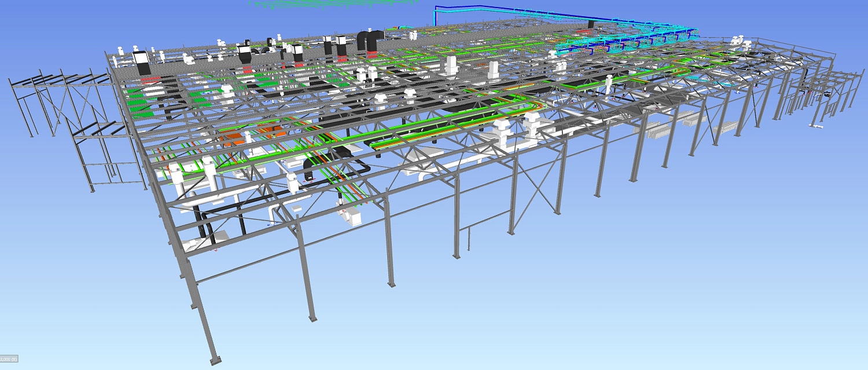Click the 2,000 (8) label in corner
Viewport: 868px width, 370px height.
[9, 359]
